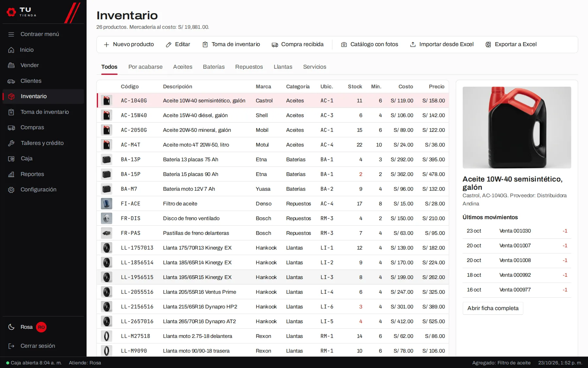Open the Vender register icon

11,65
